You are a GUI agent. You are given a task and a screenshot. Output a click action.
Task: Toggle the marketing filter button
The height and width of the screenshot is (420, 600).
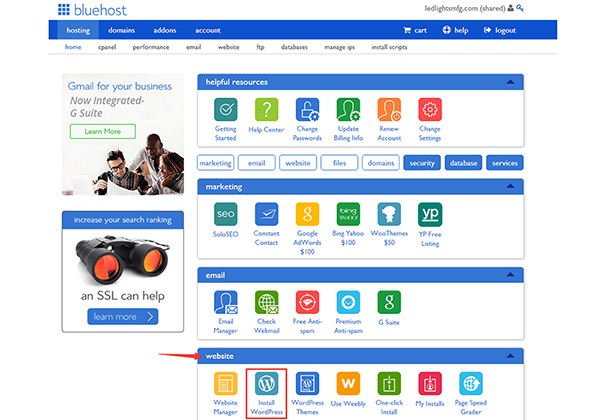click(215, 162)
